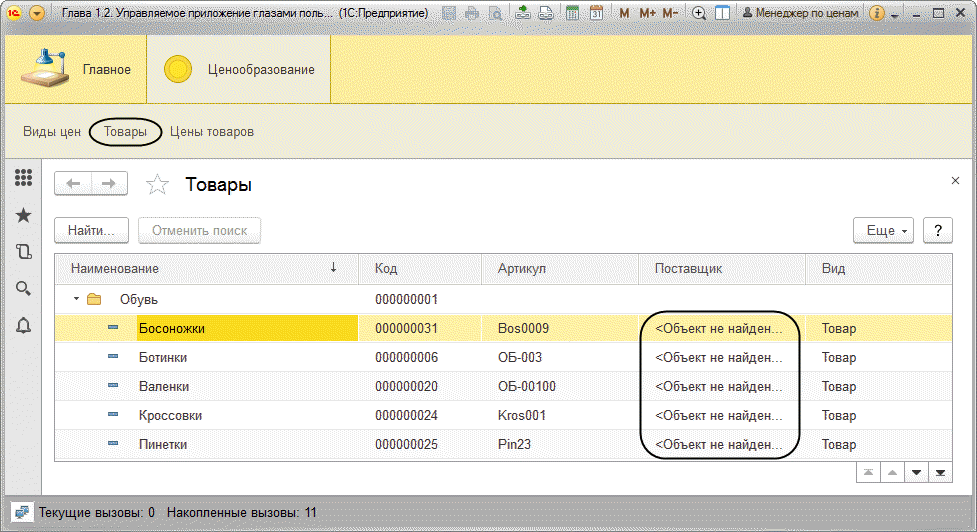The image size is (977, 532).
Task: Click the help question mark button
Action: pyautogui.click(x=938, y=230)
